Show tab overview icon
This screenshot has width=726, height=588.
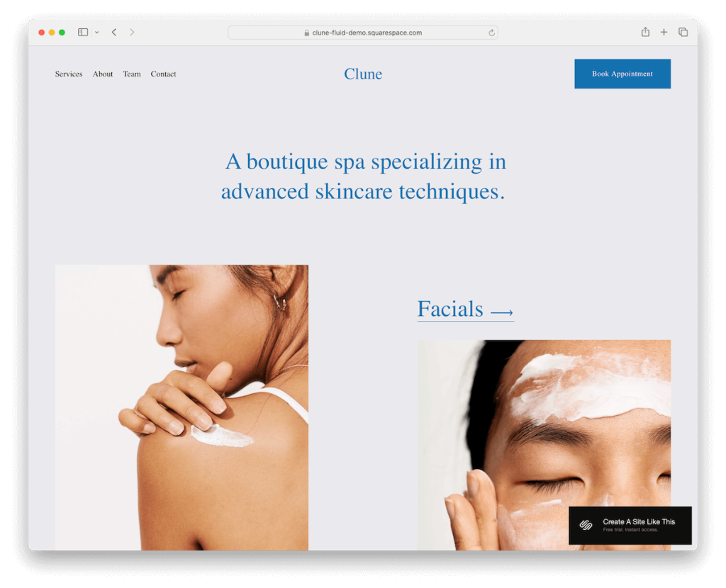click(x=683, y=32)
